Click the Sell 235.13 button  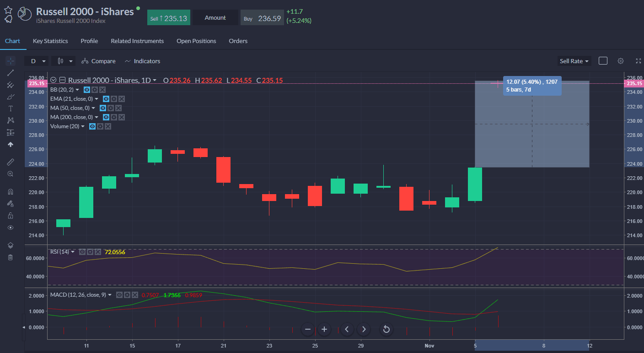[x=169, y=18]
